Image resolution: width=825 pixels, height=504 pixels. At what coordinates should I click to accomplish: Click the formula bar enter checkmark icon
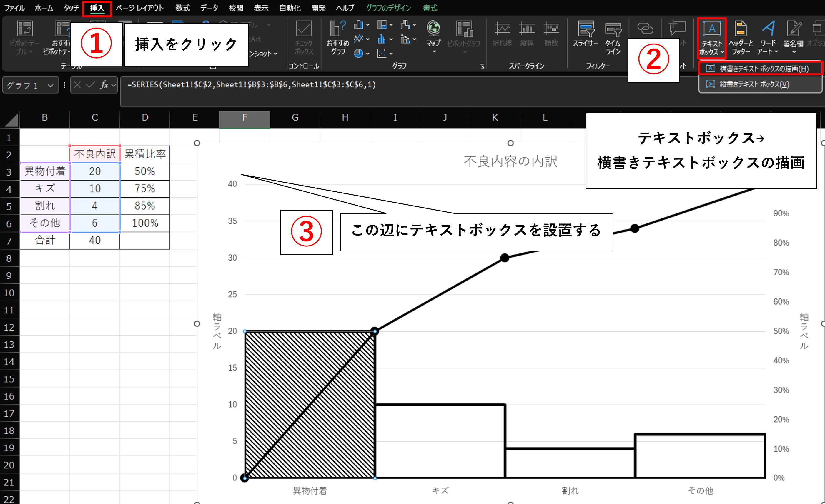tap(90, 85)
